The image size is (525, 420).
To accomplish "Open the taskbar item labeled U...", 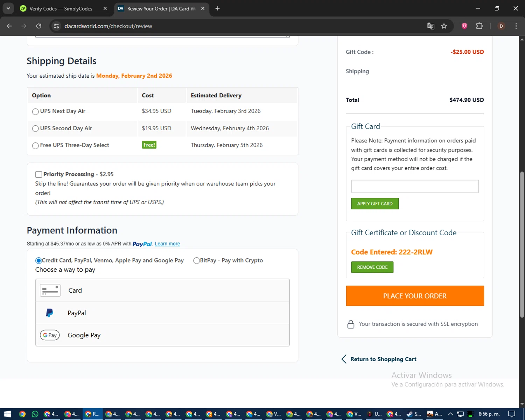I will (374, 414).
